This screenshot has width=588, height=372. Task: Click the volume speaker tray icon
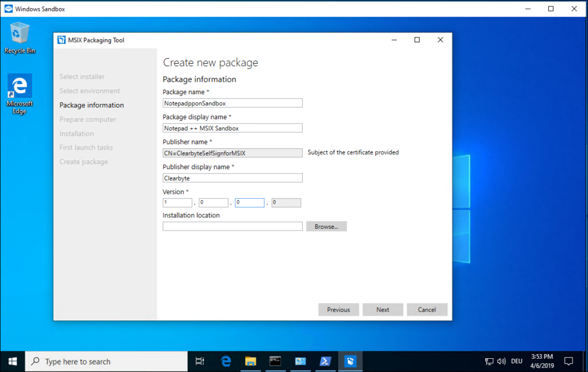[x=501, y=362]
